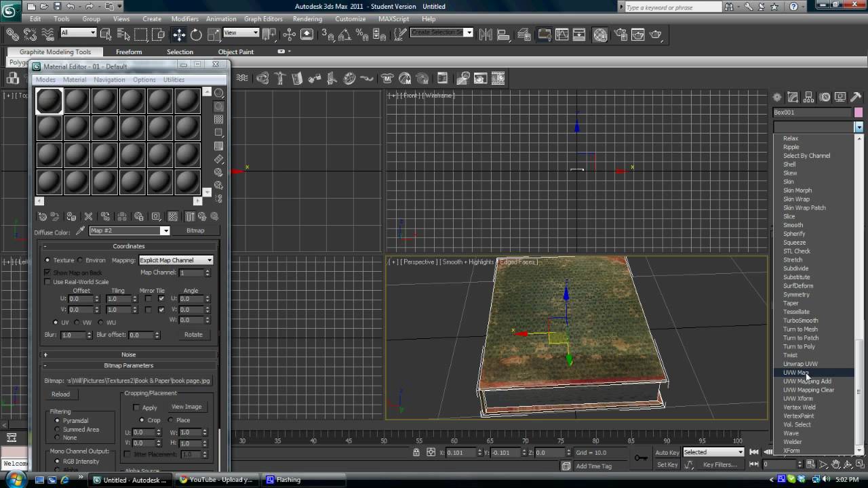This screenshot has height=488, width=868.
Task: Open the Utilities panel hammer icon
Action: (x=856, y=98)
